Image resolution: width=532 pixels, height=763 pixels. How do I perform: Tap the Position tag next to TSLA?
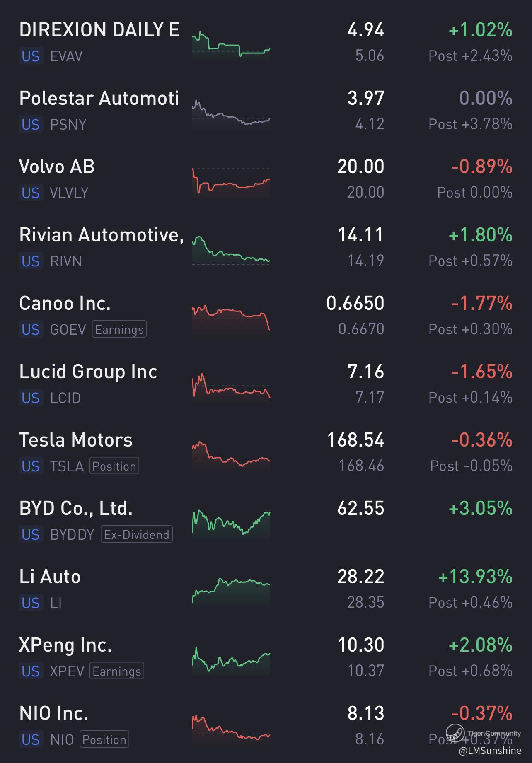114,466
